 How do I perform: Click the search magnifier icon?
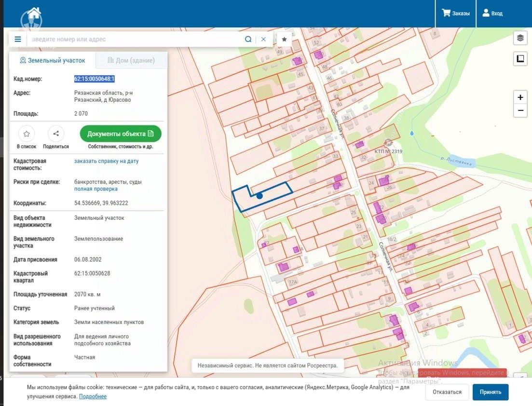tap(248, 40)
